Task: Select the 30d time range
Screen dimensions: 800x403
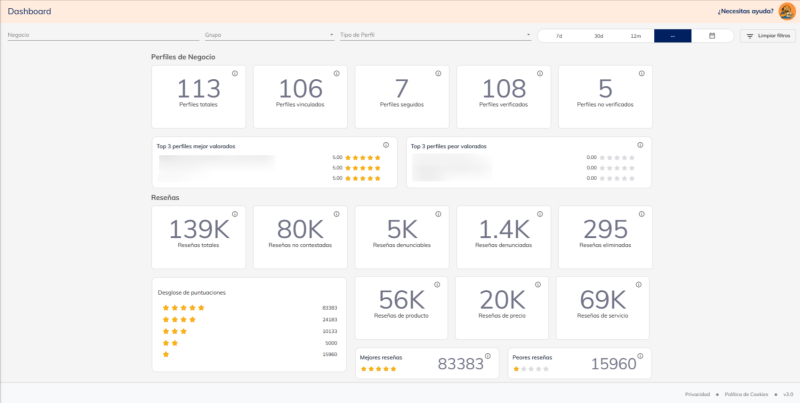Action: [597, 36]
